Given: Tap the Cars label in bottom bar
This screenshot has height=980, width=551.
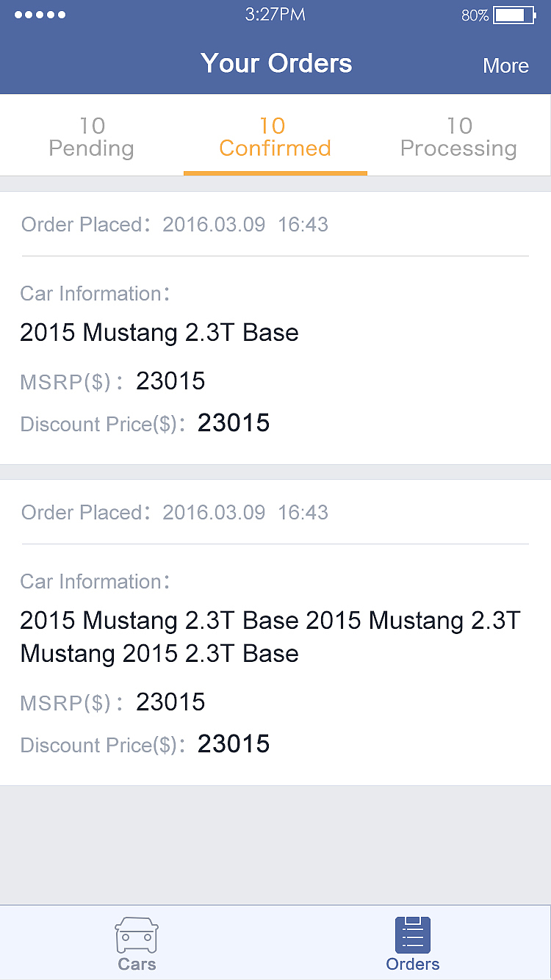Looking at the screenshot, I should click(x=137, y=964).
